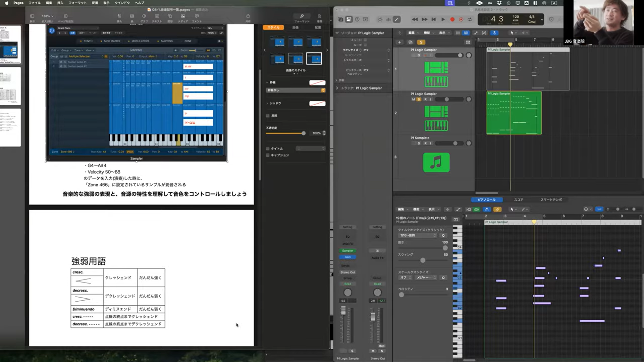
Task: Click the Rewind transport button
Action: [415, 19]
